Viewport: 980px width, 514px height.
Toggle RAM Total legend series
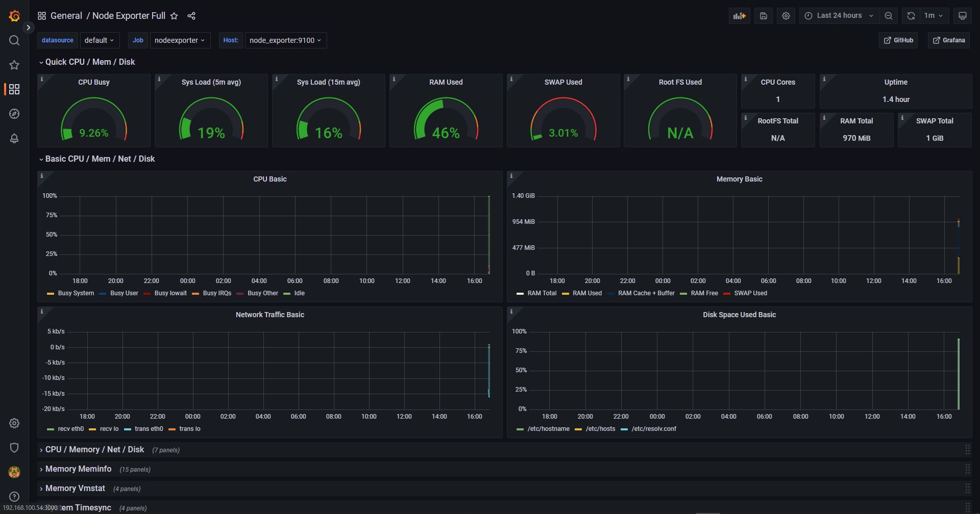point(542,293)
